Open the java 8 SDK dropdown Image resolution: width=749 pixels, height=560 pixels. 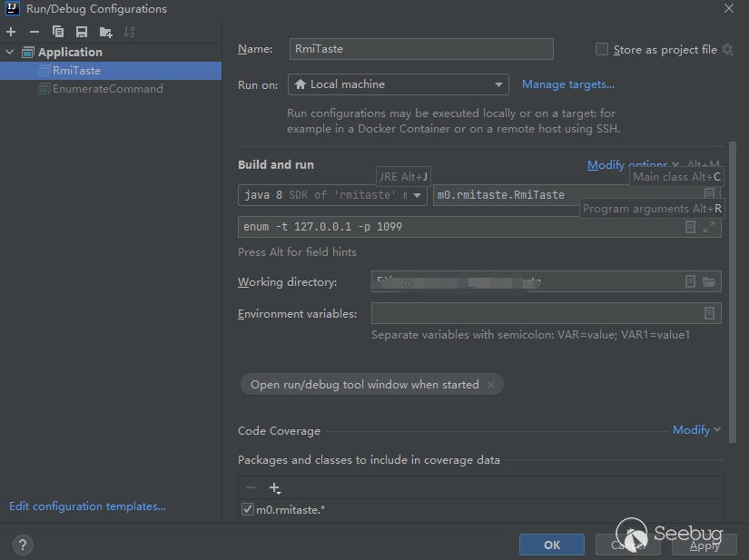pyautogui.click(x=333, y=195)
